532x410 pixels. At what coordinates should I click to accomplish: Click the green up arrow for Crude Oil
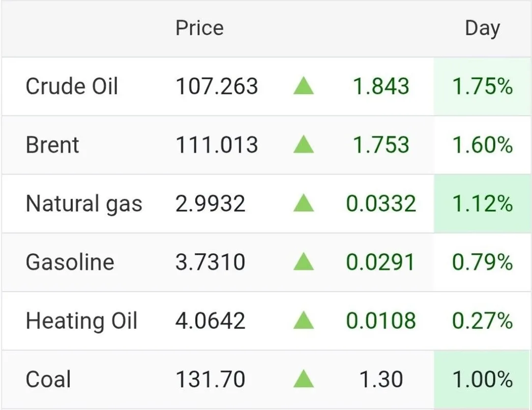[303, 86]
